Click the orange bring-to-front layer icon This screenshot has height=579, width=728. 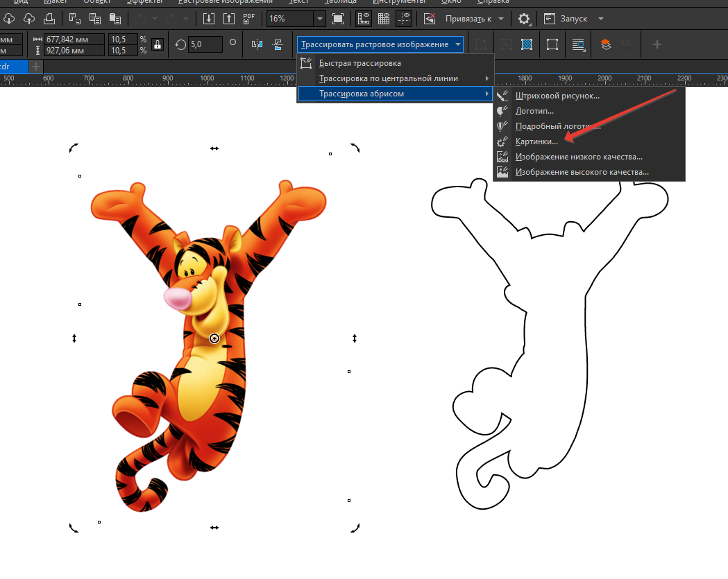click(605, 44)
